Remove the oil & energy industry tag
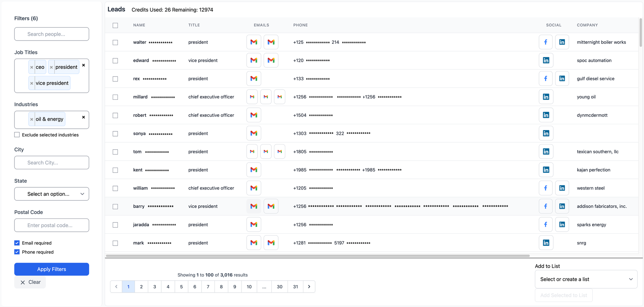 (x=32, y=119)
